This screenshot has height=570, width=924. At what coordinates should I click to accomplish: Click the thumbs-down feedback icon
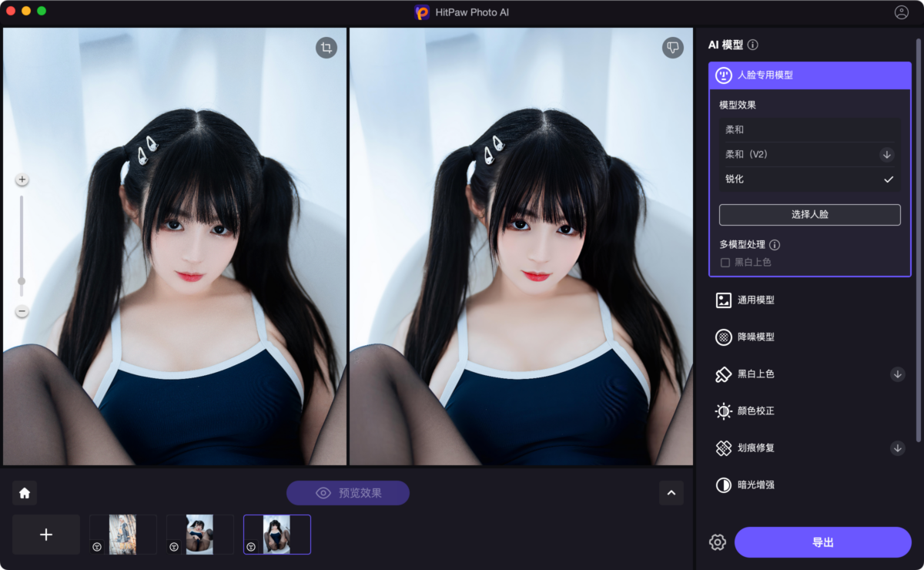[673, 48]
